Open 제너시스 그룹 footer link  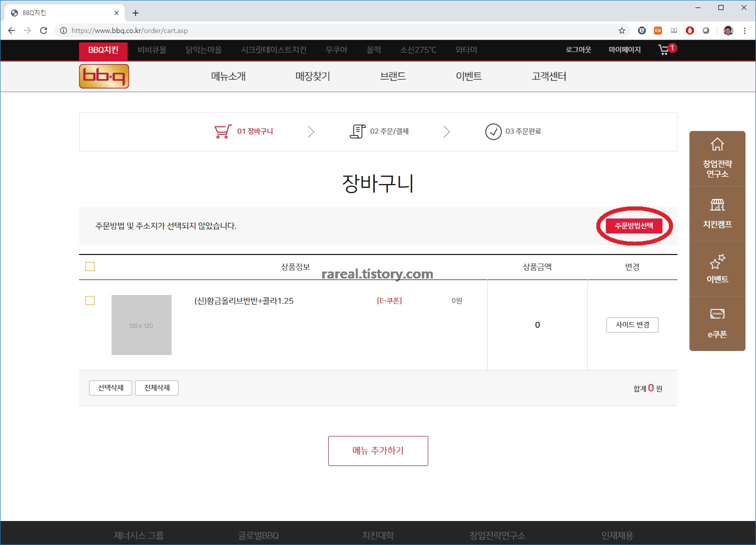(139, 535)
